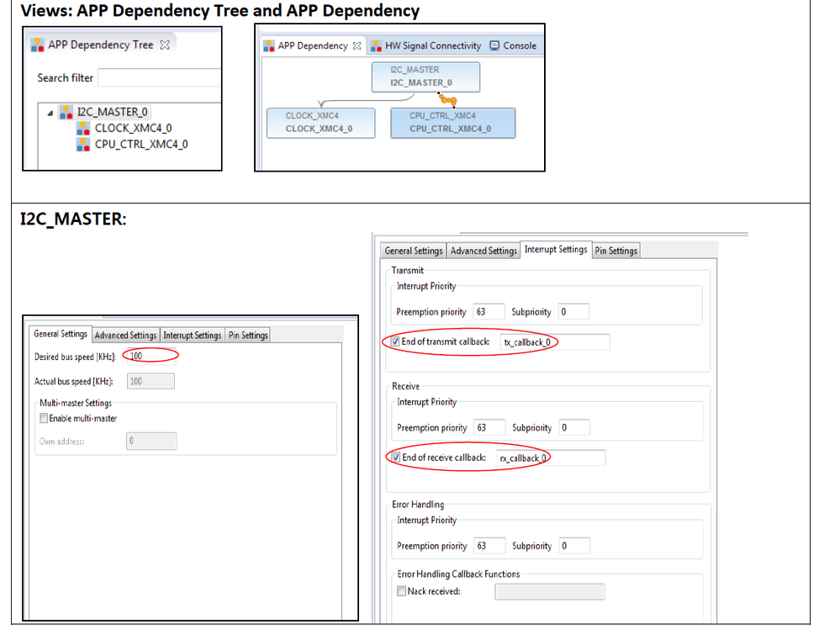
Task: Collapse the I2C_MASTER_0 tree node arrow
Action: (50, 113)
